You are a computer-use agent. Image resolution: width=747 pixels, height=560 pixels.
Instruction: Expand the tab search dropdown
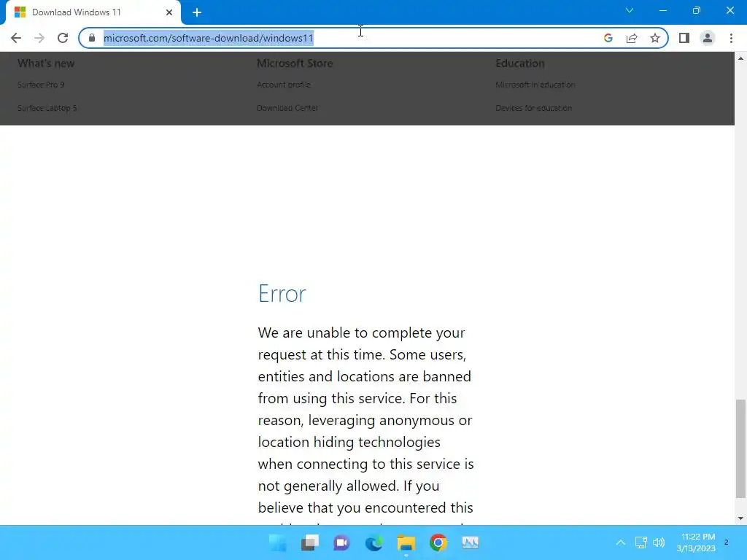click(x=630, y=10)
